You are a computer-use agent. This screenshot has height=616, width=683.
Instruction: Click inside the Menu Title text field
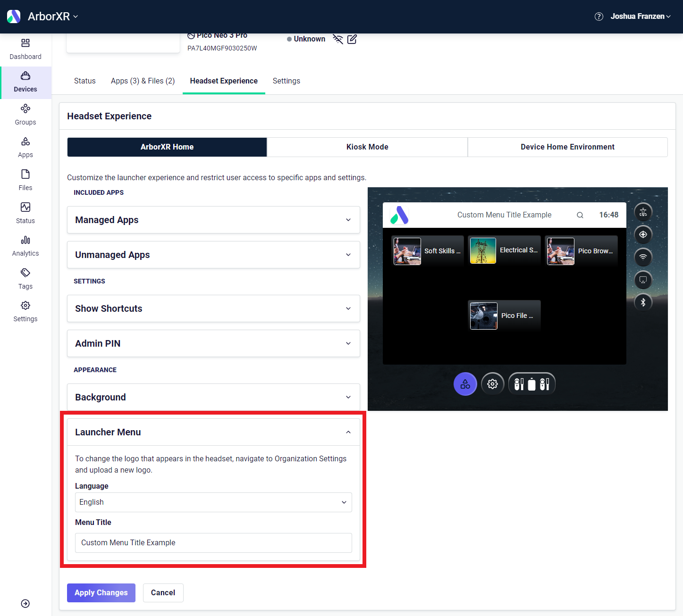pyautogui.click(x=213, y=542)
